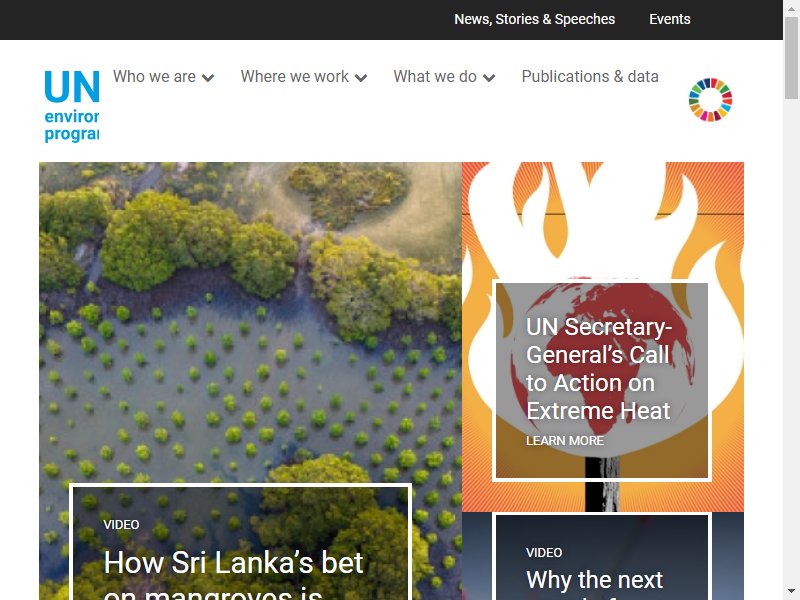Click the What we do menu label
Screen dimensions: 800x600
tap(435, 77)
